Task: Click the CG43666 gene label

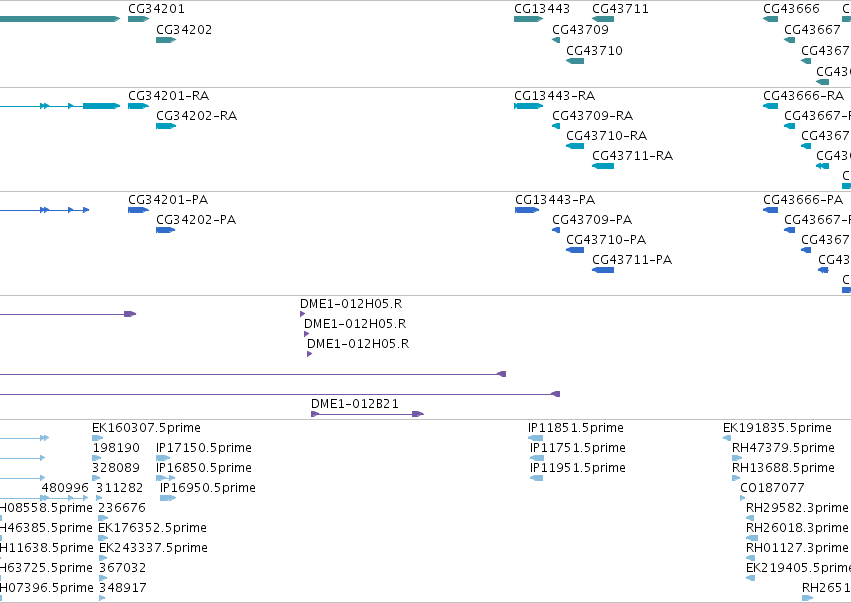Action: pos(791,9)
